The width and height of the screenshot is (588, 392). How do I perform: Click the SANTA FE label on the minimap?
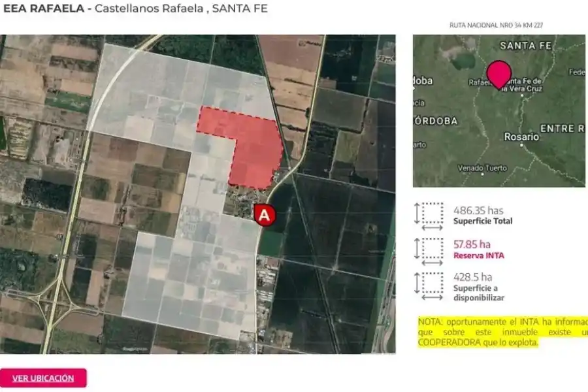[x=526, y=46]
